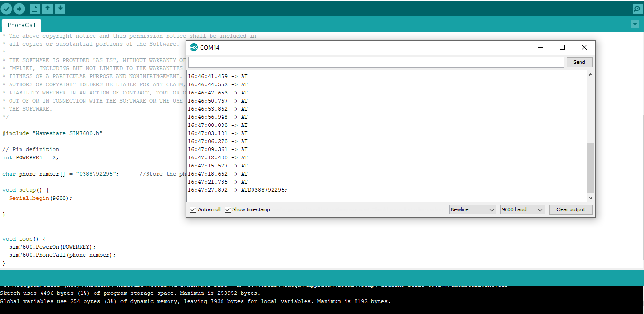The height and width of the screenshot is (314, 644).
Task: Click the "int POWERKEY = 2;" code line
Action: 31,157
